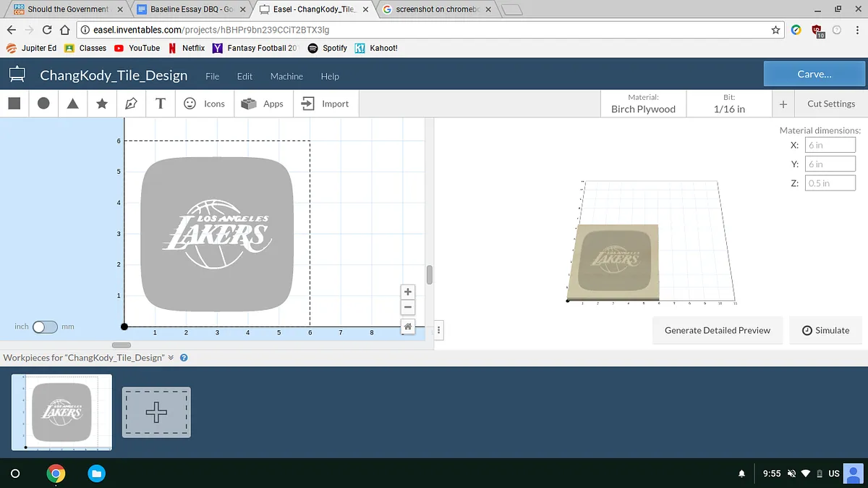Viewport: 868px width, 488px height.
Task: Open the Birch Plywood material selector
Action: click(643, 104)
